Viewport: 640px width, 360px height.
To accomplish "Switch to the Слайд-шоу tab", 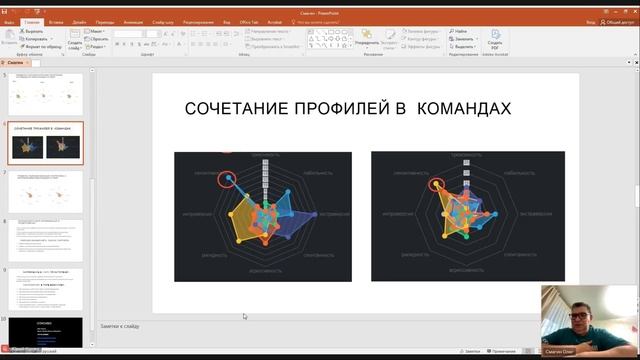I will 163,22.
